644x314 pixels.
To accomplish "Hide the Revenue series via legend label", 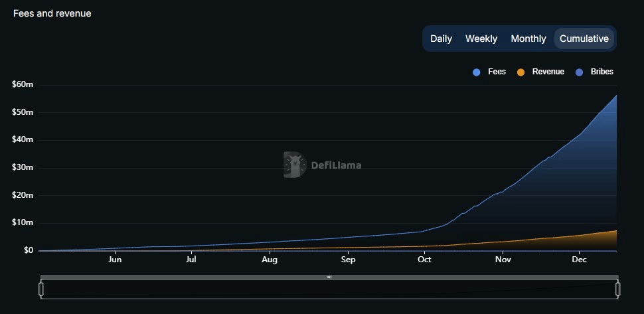I will (548, 72).
